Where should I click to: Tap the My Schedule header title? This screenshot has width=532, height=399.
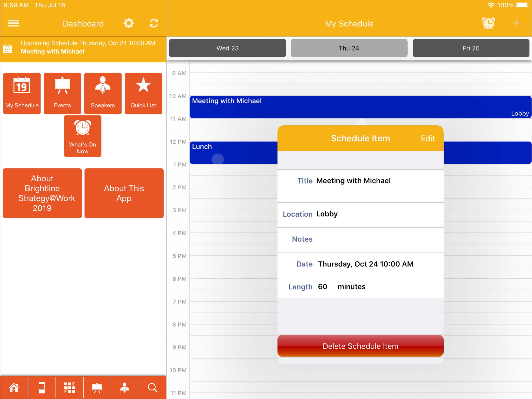click(x=349, y=24)
